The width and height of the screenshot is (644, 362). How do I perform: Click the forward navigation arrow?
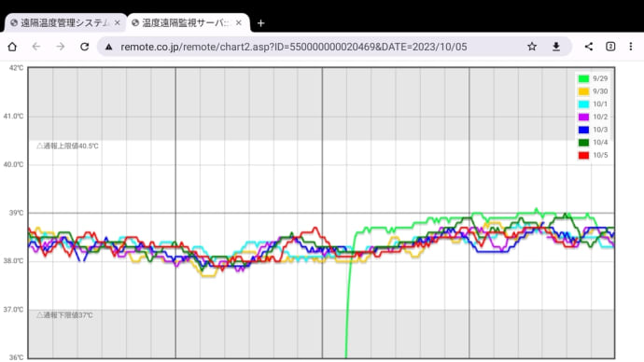tap(61, 47)
